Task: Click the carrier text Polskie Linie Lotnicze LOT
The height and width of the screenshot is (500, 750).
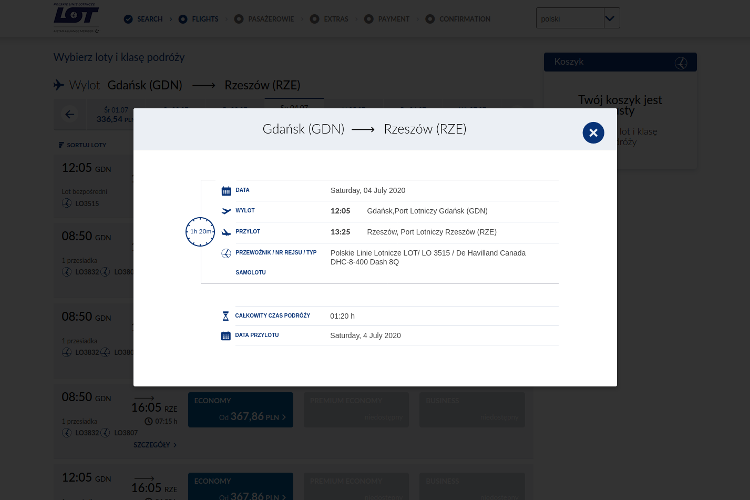Action: (374, 253)
